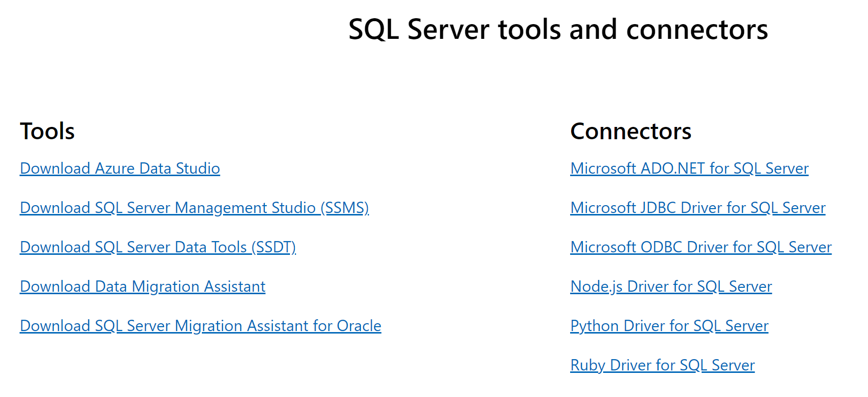868x397 pixels.
Task: Click the Download Azure Data Studio link
Action: point(120,169)
